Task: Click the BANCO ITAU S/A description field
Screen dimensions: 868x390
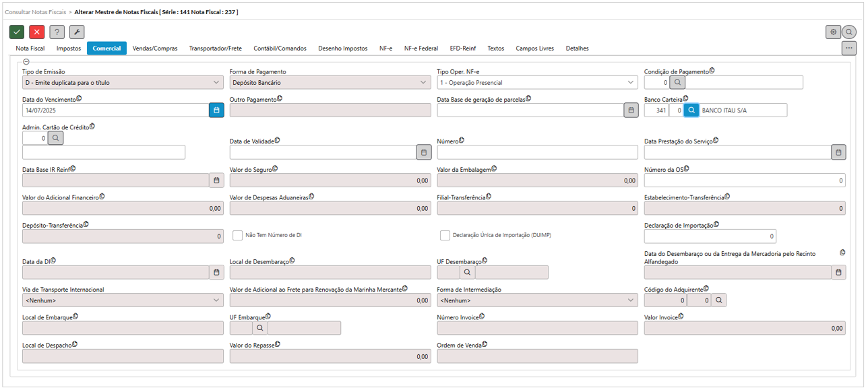Action: tap(743, 110)
